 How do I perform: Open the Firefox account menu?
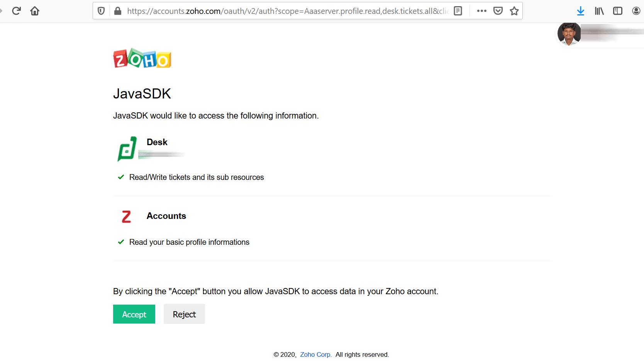click(x=636, y=11)
